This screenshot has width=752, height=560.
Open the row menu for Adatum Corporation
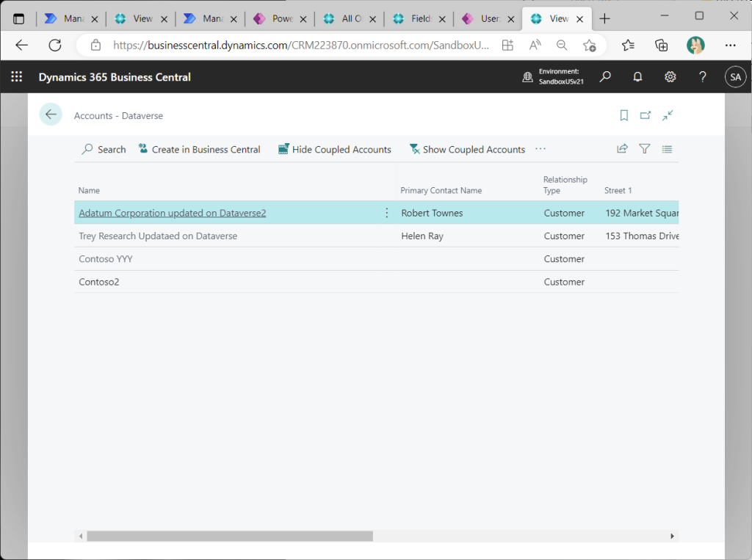[386, 213]
